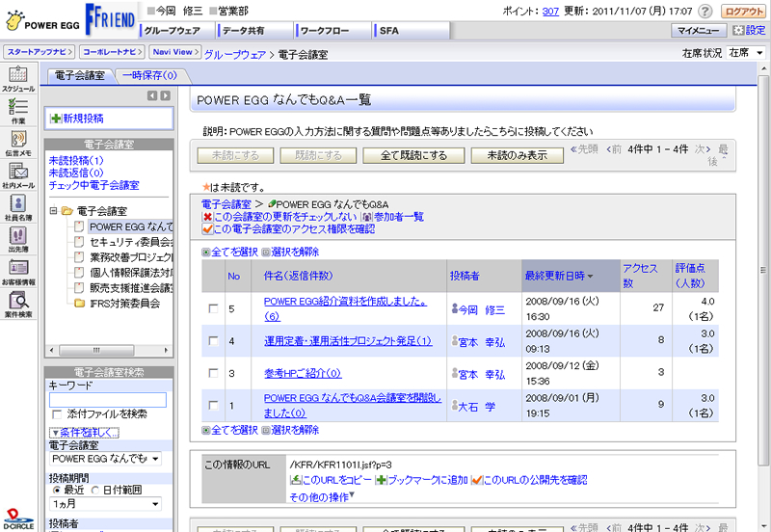The image size is (771, 532).
Task: Click the upper 選択を解除 icon
Action: (x=266, y=253)
